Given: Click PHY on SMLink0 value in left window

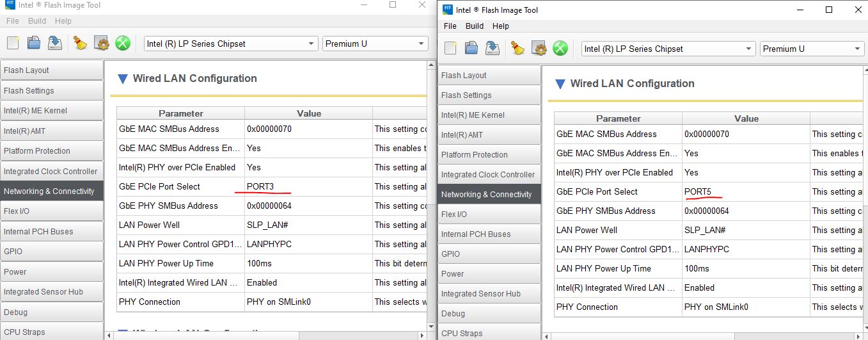Looking at the screenshot, I should 279,302.
